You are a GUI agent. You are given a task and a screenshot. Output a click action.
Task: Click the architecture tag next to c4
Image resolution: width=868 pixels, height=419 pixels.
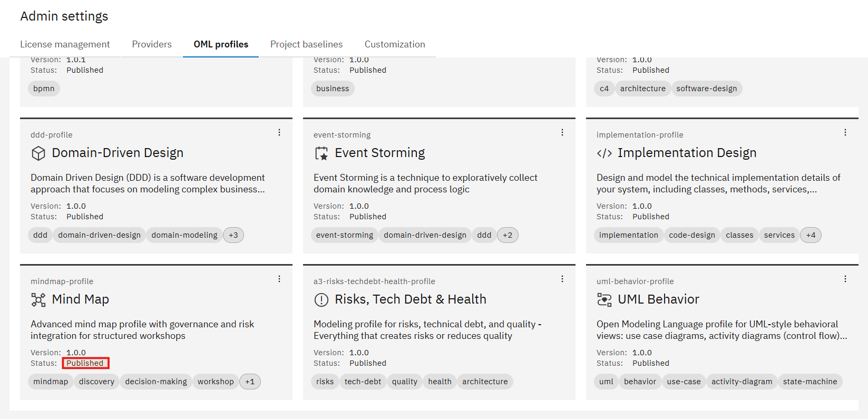(x=642, y=89)
